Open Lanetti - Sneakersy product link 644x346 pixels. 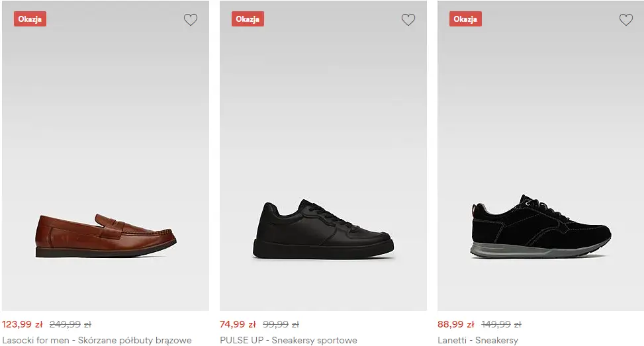point(478,341)
